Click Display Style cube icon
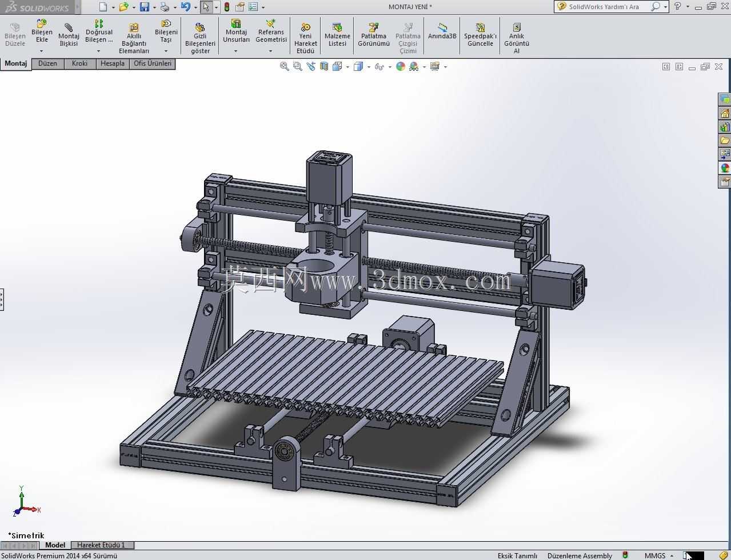The image size is (731, 560). click(x=358, y=66)
